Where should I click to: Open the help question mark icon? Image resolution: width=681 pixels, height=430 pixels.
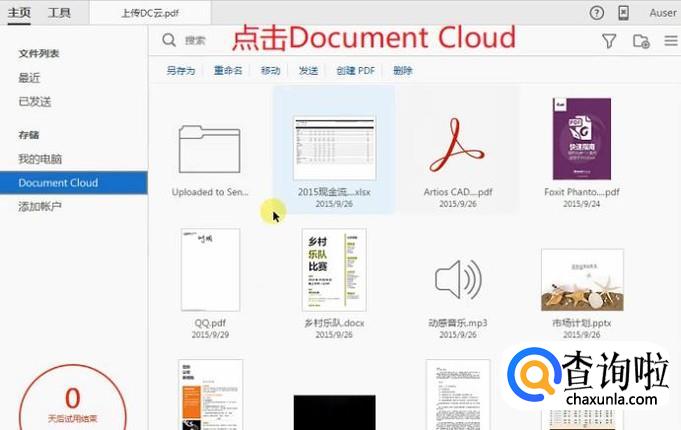click(597, 13)
